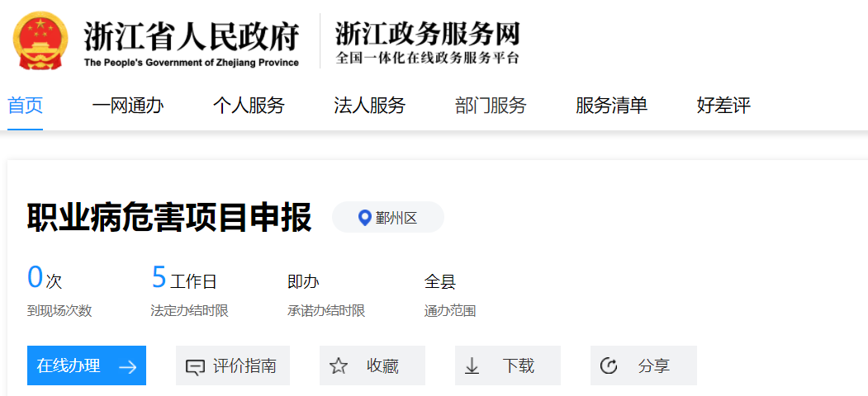Screen dimensions: 868x396
Task: Open the 法人服务 section
Action: 369,106
